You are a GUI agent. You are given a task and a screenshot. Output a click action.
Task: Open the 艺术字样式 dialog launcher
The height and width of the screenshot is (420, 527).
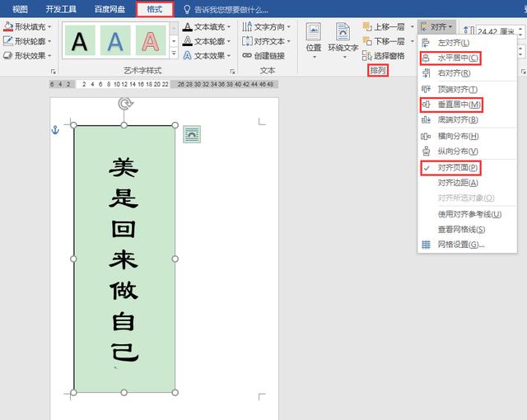point(232,71)
